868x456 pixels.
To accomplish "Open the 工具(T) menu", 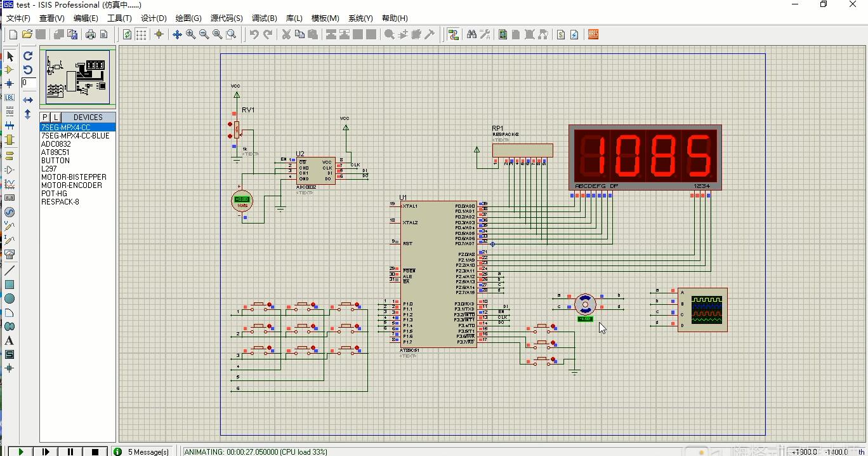I will (x=119, y=18).
